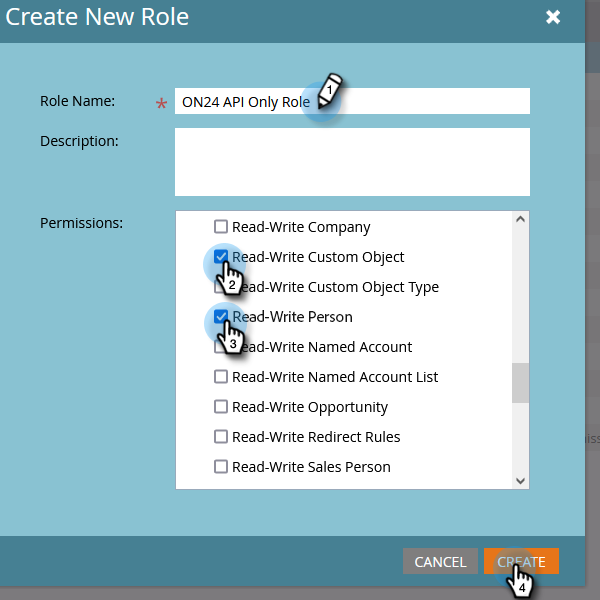This screenshot has height=600, width=600.
Task: Click the permissions list scroll down arrow
Action: click(520, 481)
